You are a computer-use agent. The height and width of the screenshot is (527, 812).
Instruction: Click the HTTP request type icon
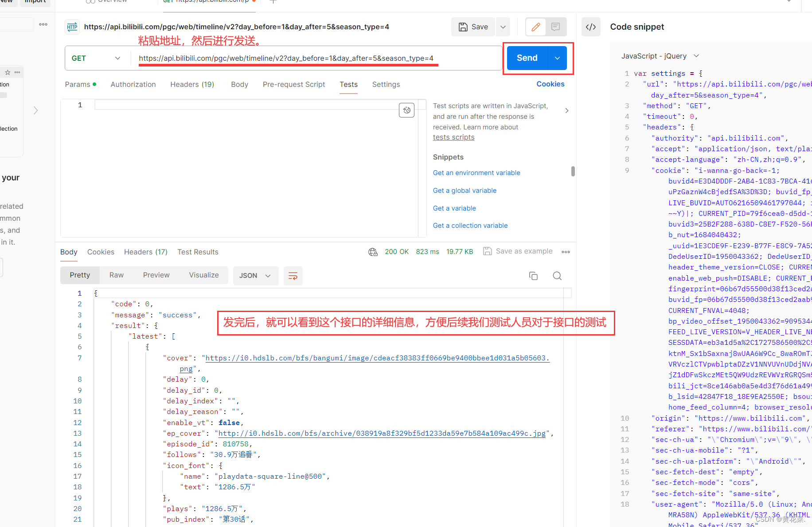72,27
